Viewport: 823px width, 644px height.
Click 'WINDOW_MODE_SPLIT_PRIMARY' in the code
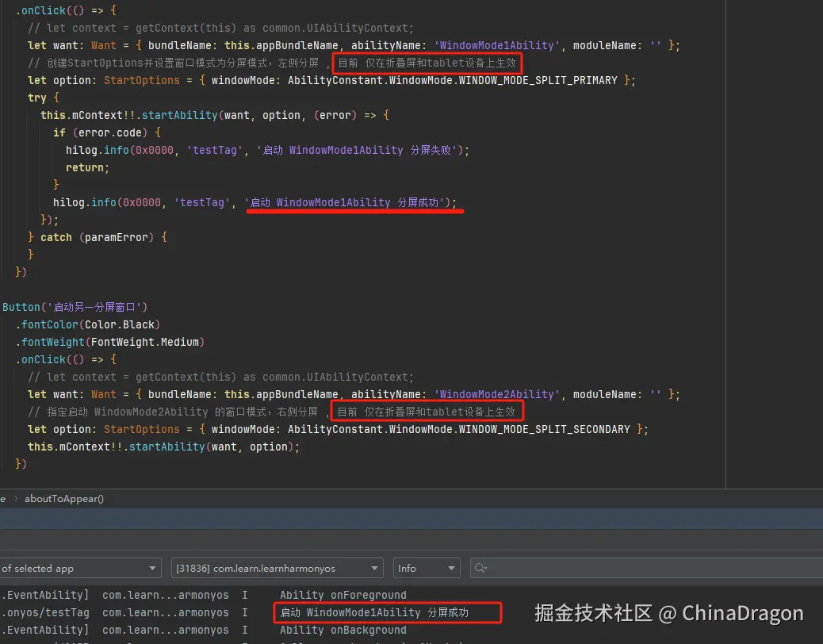click(538, 80)
